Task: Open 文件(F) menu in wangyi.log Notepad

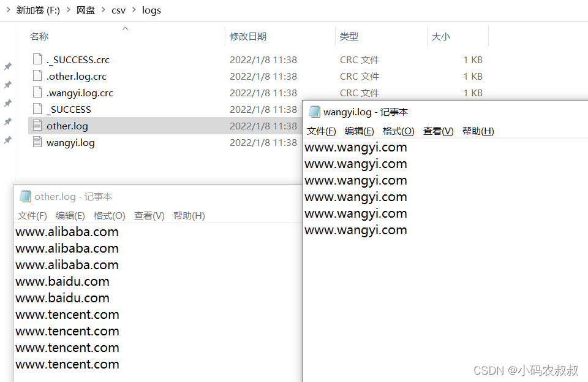Action: pos(322,131)
